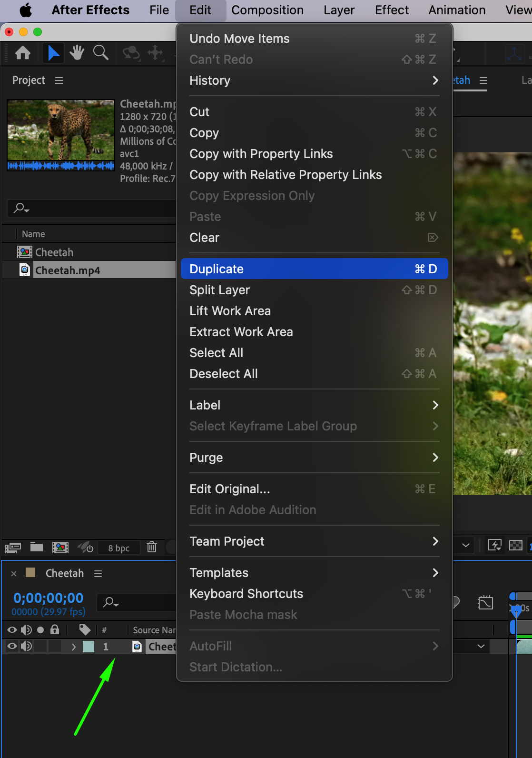Open the File menu

click(159, 10)
